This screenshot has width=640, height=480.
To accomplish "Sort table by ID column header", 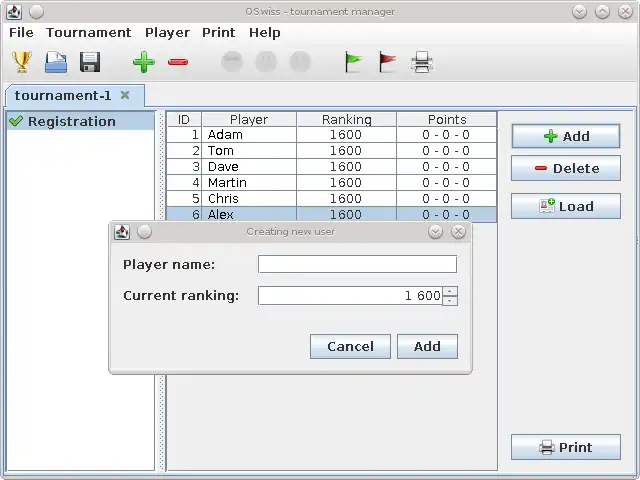I will 184,119.
